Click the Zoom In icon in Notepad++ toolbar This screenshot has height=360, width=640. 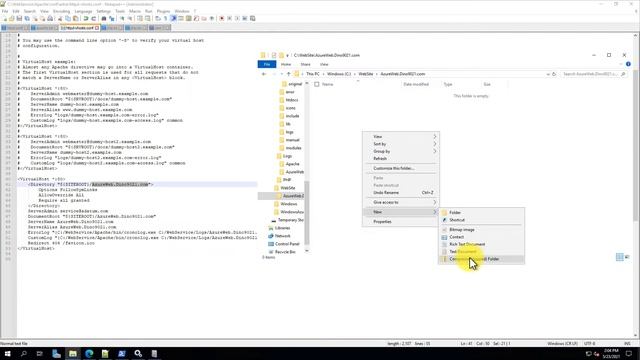coord(122,18)
